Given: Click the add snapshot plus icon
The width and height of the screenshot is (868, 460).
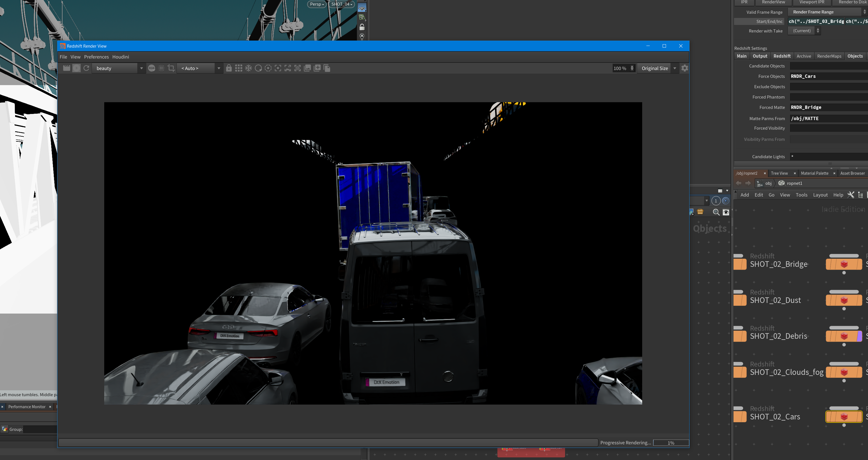Looking at the screenshot, I should 317,68.
